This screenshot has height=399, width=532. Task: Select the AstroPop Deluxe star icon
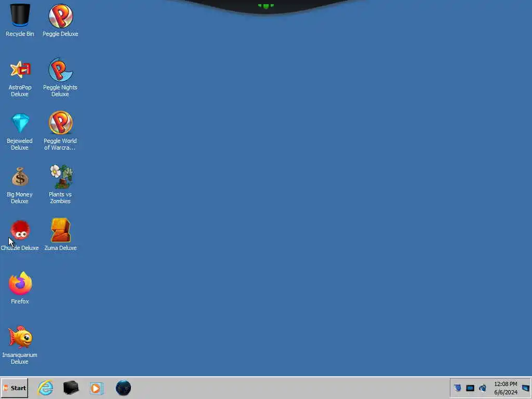click(x=20, y=70)
